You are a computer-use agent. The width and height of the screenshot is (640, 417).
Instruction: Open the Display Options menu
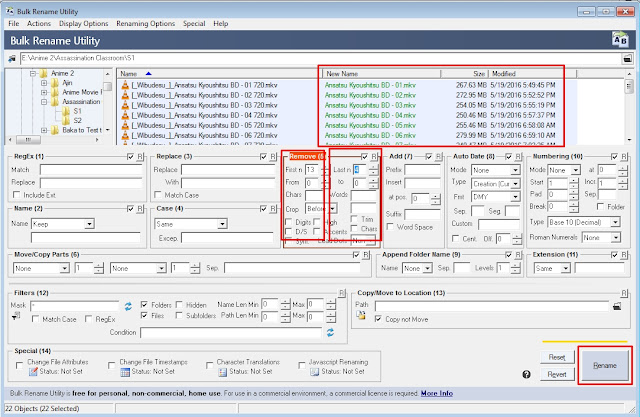pos(84,24)
